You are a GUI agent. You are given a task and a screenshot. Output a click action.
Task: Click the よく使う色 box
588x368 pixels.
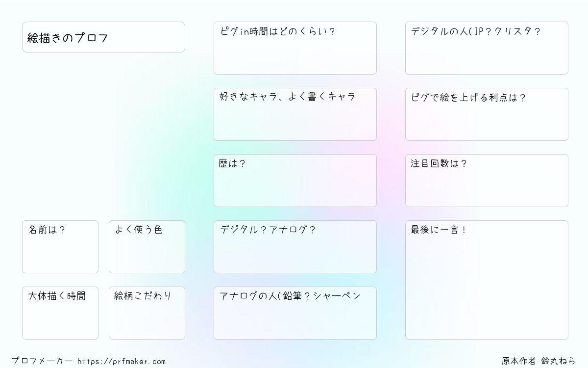tap(147, 247)
